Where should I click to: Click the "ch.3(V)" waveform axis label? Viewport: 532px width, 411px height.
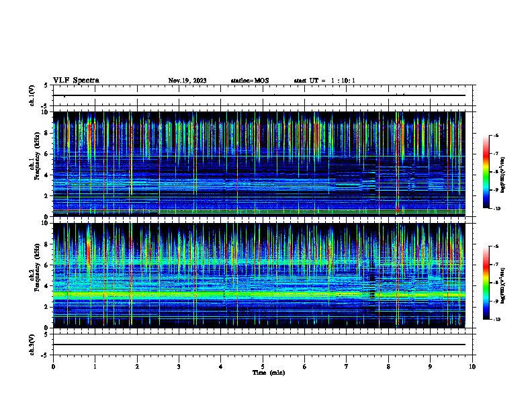click(32, 345)
